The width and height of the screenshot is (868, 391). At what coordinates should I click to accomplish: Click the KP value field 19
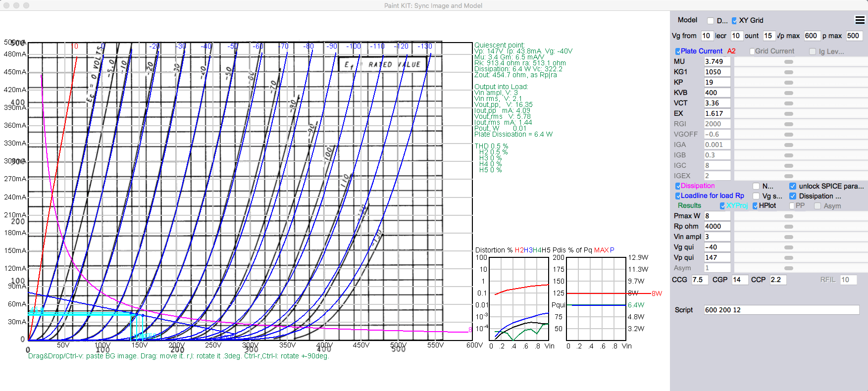coord(717,83)
